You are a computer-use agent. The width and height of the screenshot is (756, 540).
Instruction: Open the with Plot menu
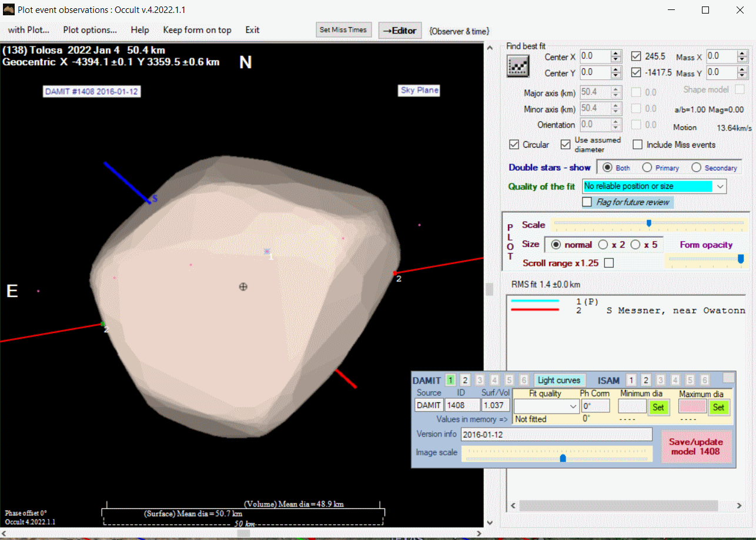pyautogui.click(x=28, y=30)
